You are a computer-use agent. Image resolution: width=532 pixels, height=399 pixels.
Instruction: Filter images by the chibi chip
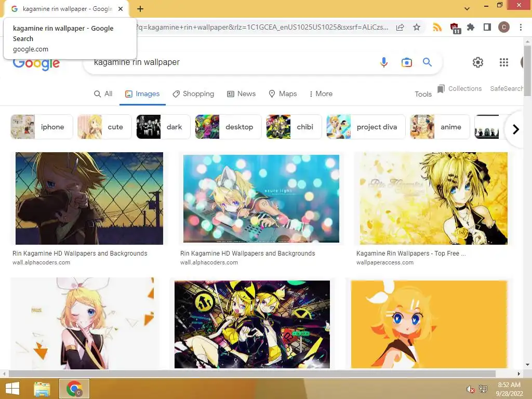(294, 127)
